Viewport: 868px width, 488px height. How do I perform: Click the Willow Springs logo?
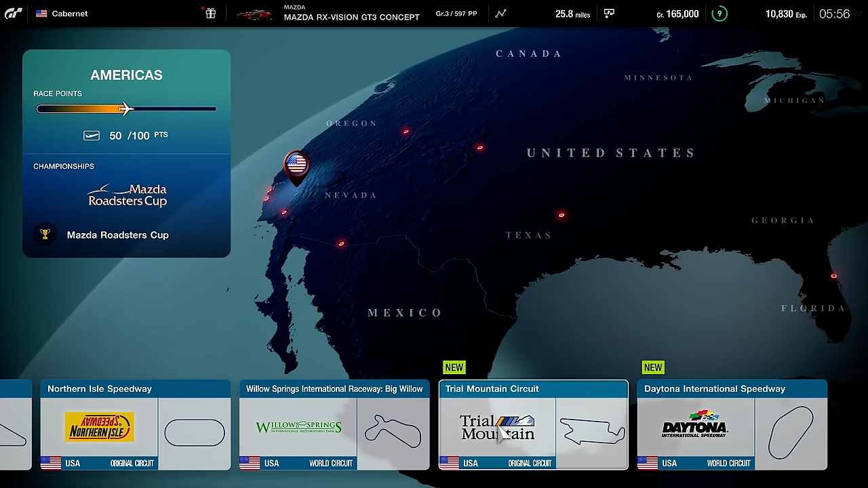coord(298,427)
